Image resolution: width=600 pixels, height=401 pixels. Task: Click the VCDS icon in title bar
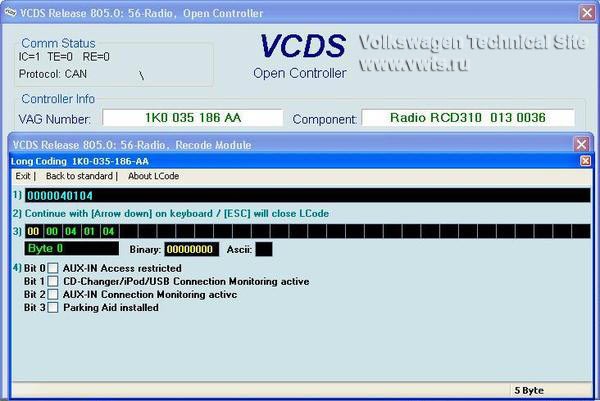[x=10, y=12]
